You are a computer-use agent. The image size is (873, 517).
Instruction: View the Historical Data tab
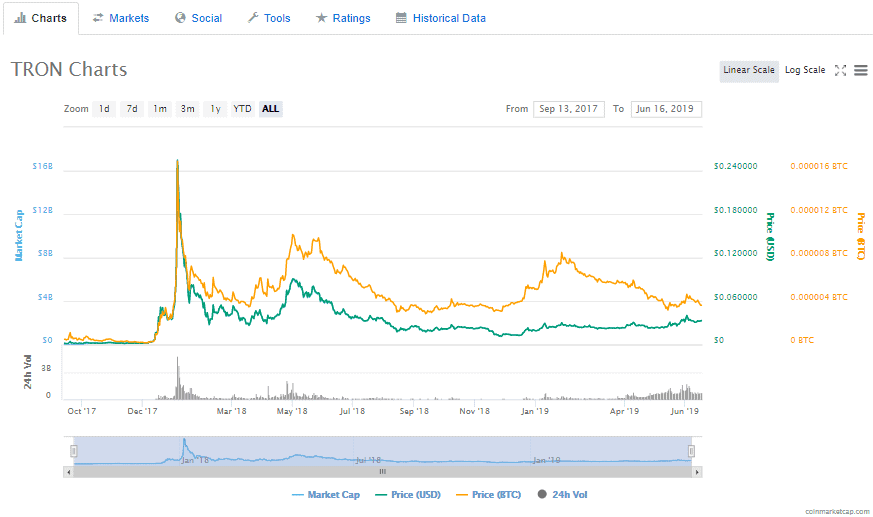440,18
